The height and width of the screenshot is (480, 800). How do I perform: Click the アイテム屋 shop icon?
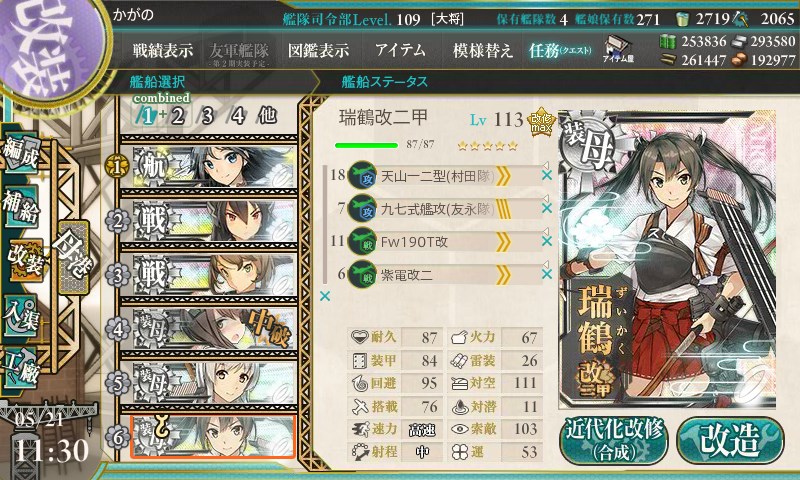point(618,49)
